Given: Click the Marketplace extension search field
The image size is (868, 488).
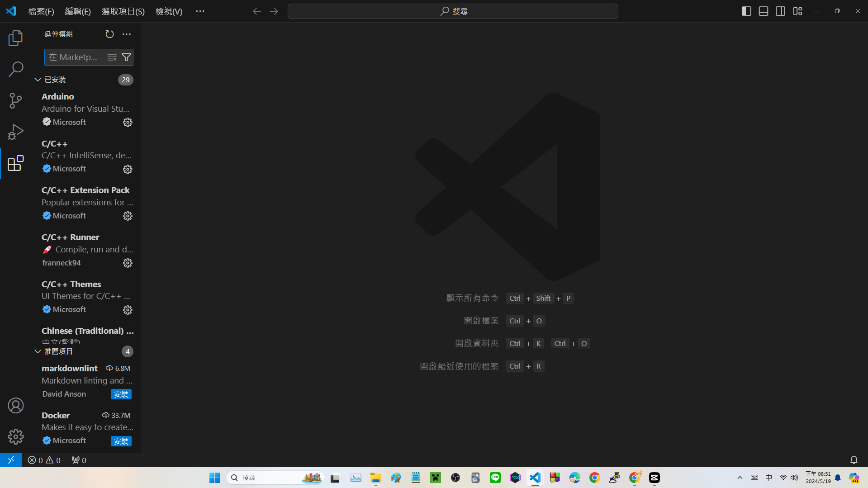Looking at the screenshot, I should (x=75, y=57).
